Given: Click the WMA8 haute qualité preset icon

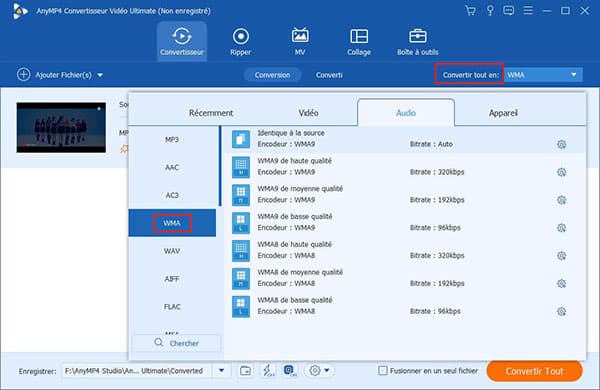Looking at the screenshot, I should pyautogui.click(x=241, y=251).
